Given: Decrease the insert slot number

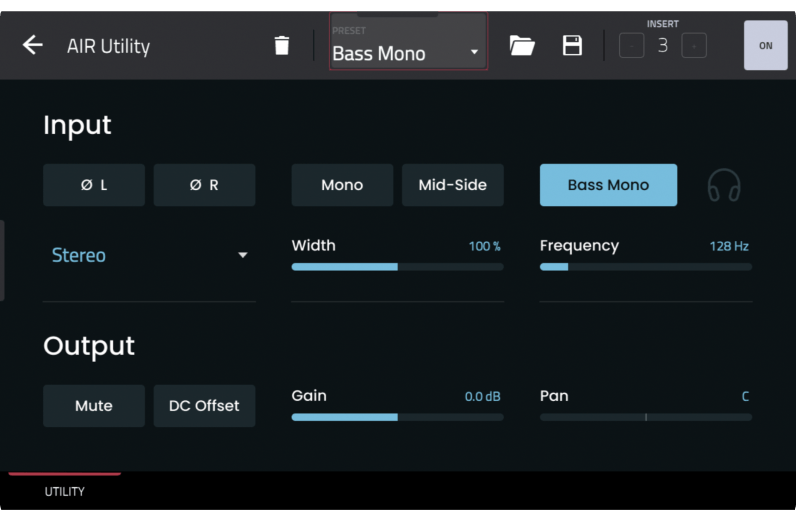Looking at the screenshot, I should [631, 45].
